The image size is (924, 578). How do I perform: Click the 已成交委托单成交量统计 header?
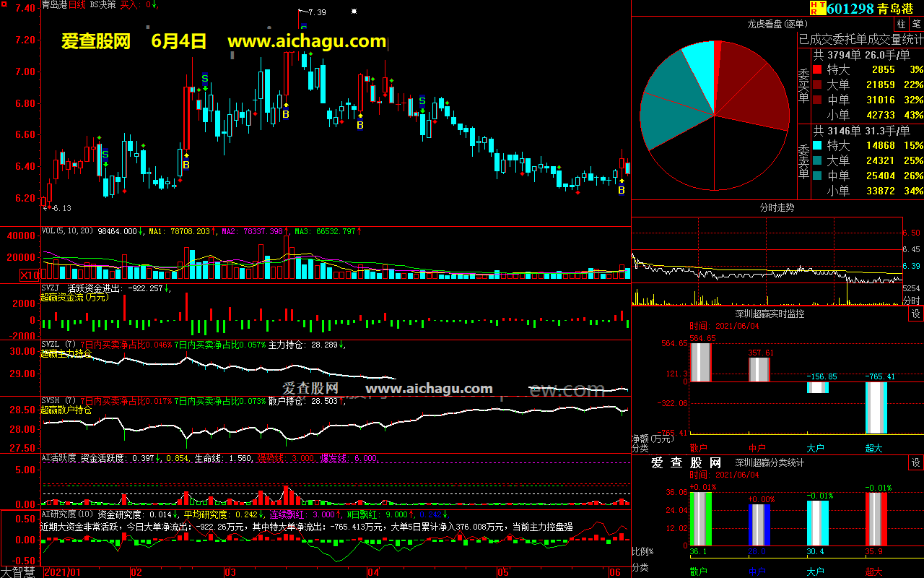tap(860, 39)
